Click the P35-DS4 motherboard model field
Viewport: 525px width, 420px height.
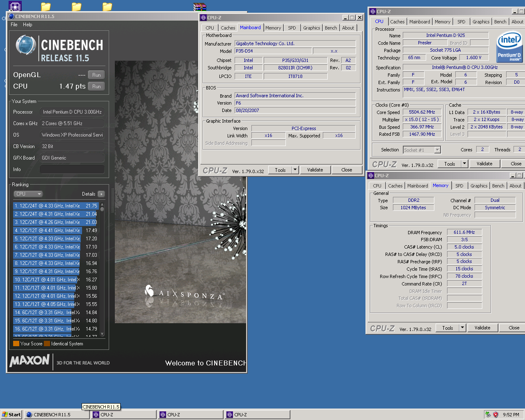pos(274,51)
